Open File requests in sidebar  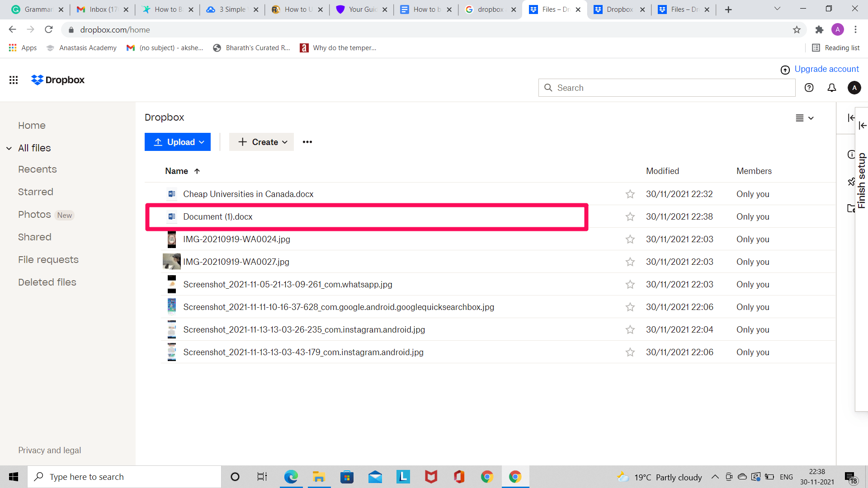(48, 260)
